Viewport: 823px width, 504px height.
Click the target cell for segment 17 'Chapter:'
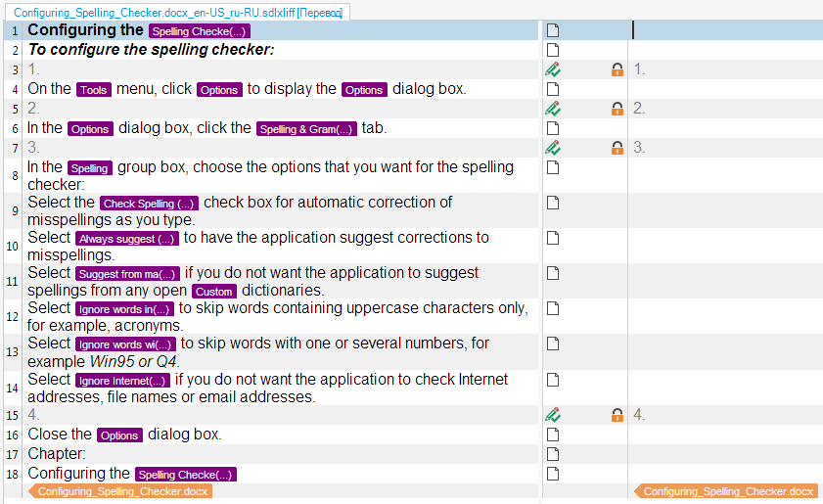click(724, 454)
